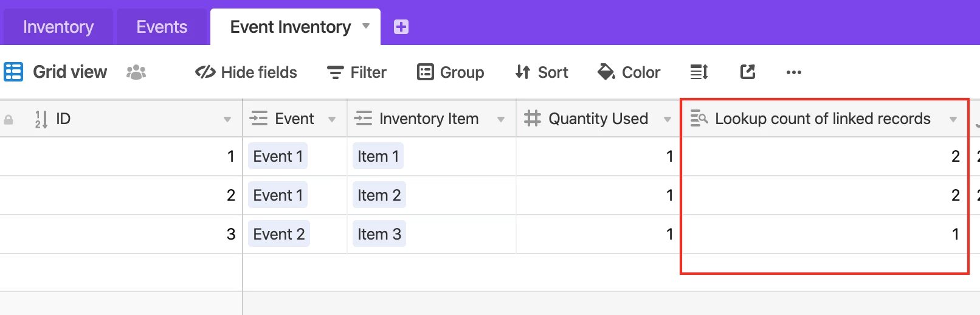Switch to the Events tab

(162, 27)
